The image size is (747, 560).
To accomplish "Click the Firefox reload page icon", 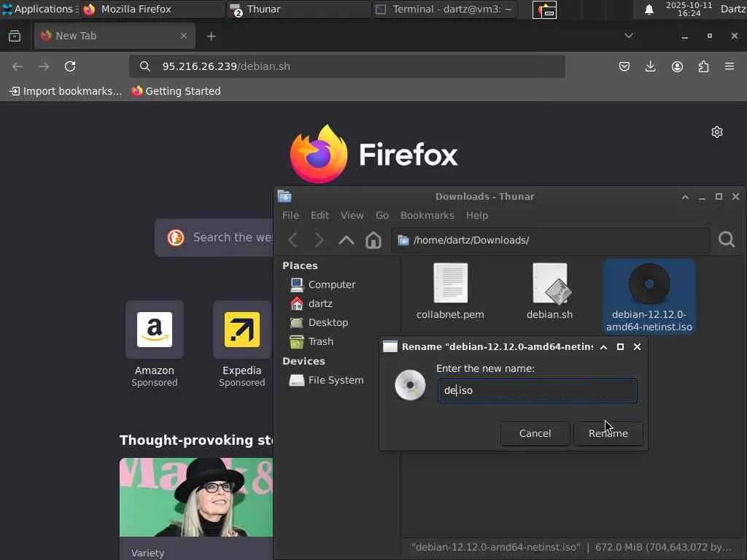I will pos(70,66).
